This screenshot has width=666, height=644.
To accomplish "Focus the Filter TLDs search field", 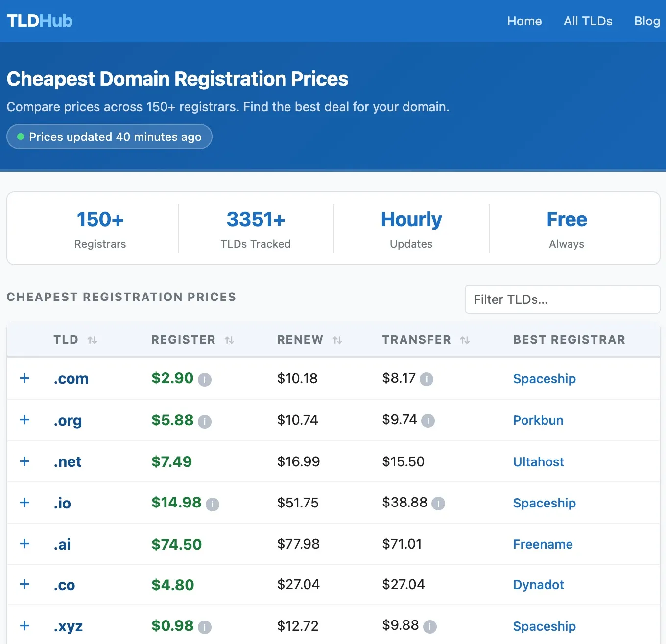I will coord(562,299).
